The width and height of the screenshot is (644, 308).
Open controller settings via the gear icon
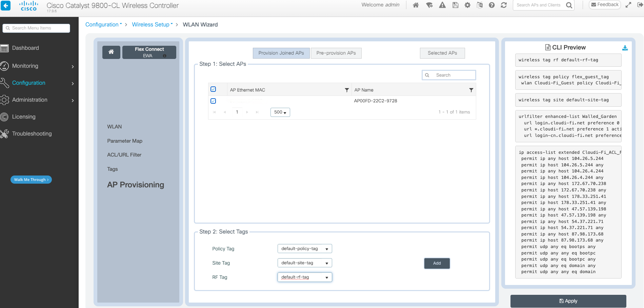(467, 5)
